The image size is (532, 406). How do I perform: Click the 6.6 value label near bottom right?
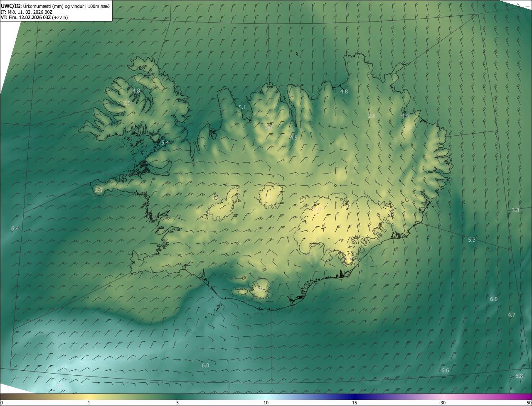(445, 370)
